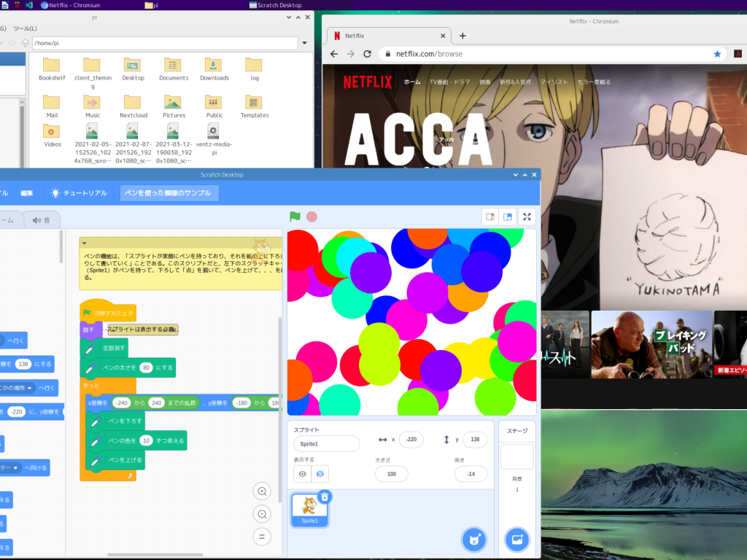The image size is (747, 560).
Task: Reload the Netflix page
Action: pyautogui.click(x=368, y=54)
